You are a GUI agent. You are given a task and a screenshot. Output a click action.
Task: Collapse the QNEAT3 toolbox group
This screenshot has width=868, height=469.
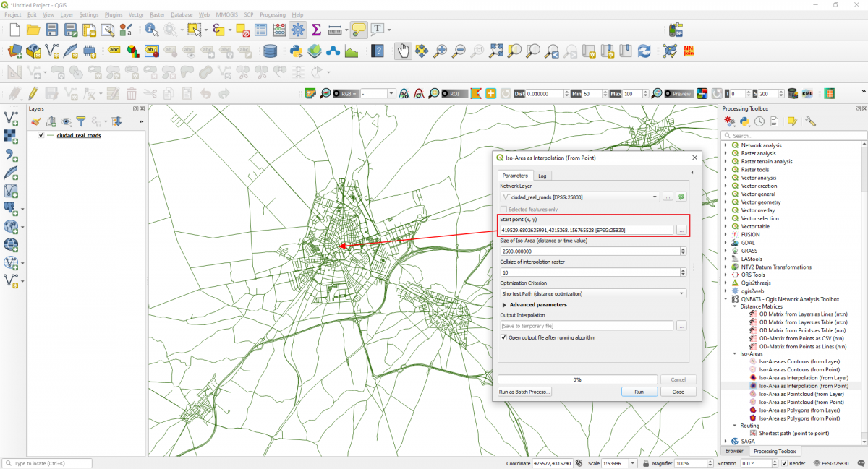[726, 299]
